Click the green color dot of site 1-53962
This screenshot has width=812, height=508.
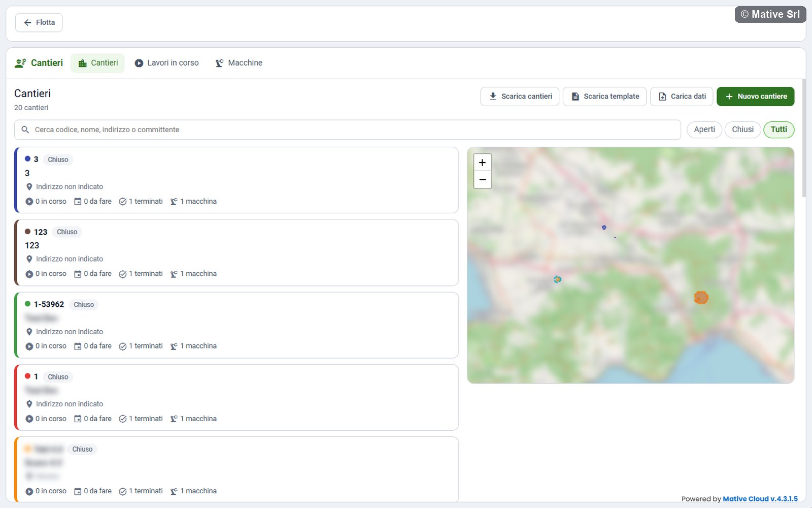(x=28, y=304)
